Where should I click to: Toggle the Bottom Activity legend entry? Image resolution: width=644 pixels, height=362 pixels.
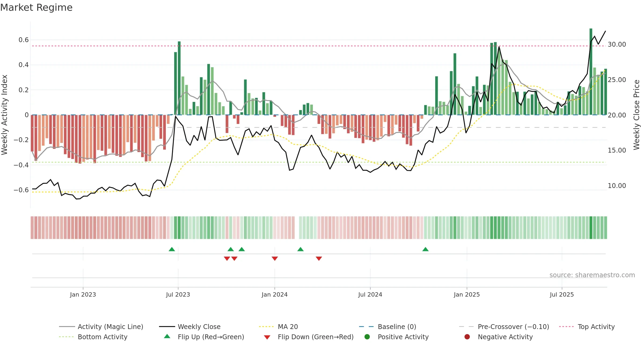click(93, 337)
